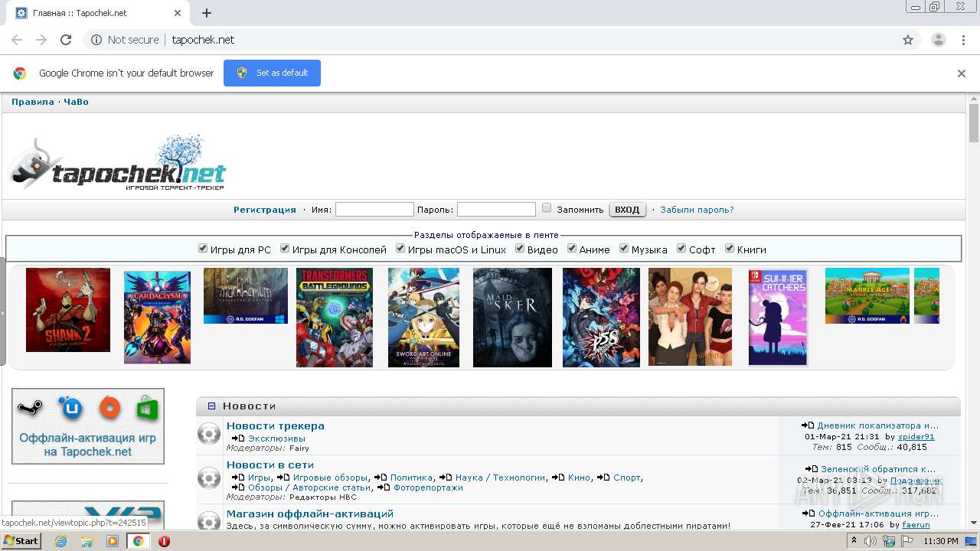
Task: Open the ЧаВо link
Action: click(x=76, y=102)
